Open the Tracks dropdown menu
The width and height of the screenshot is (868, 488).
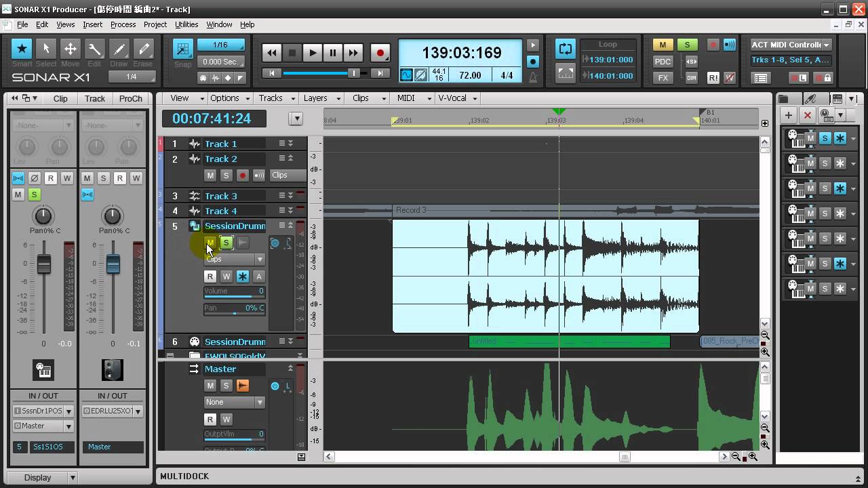coord(276,98)
